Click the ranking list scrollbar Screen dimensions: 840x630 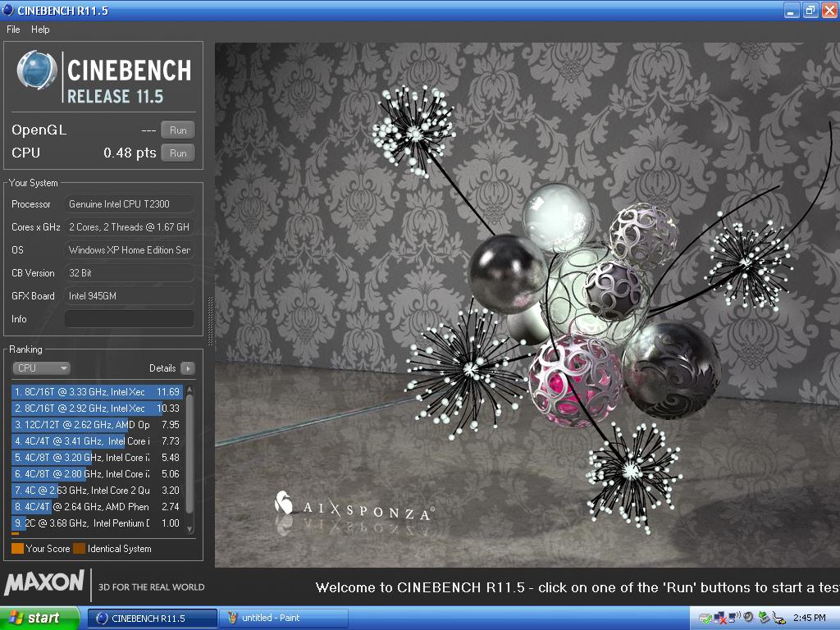[189, 455]
